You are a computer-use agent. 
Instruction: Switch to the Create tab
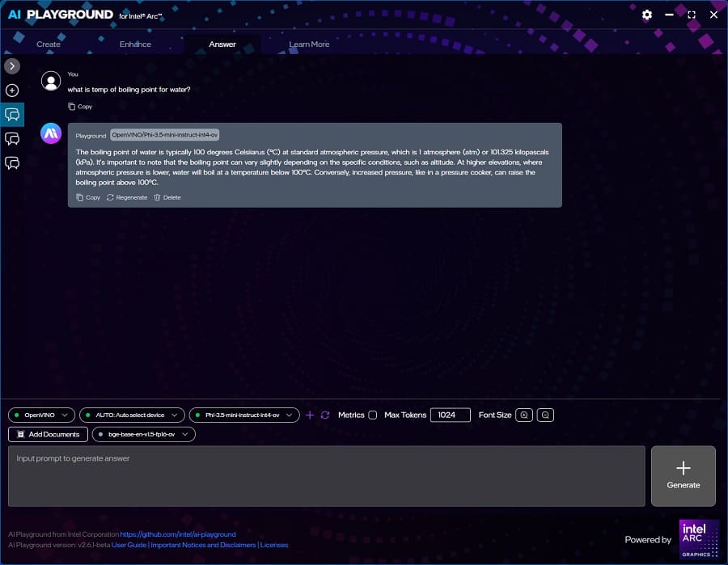click(x=49, y=44)
